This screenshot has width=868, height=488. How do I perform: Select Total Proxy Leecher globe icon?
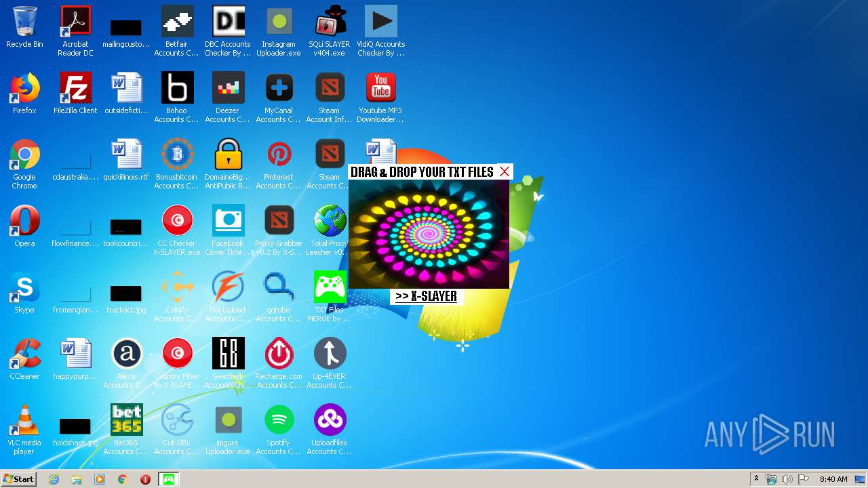tap(330, 222)
